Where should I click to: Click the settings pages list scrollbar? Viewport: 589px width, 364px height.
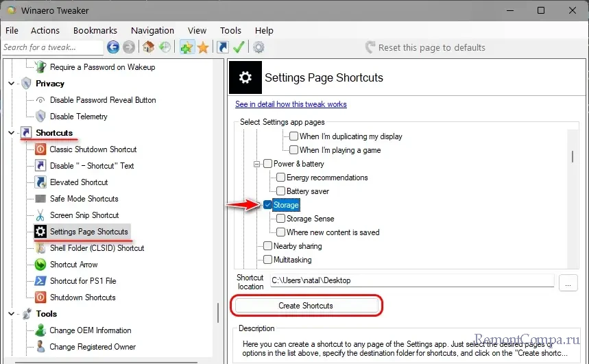click(x=572, y=156)
